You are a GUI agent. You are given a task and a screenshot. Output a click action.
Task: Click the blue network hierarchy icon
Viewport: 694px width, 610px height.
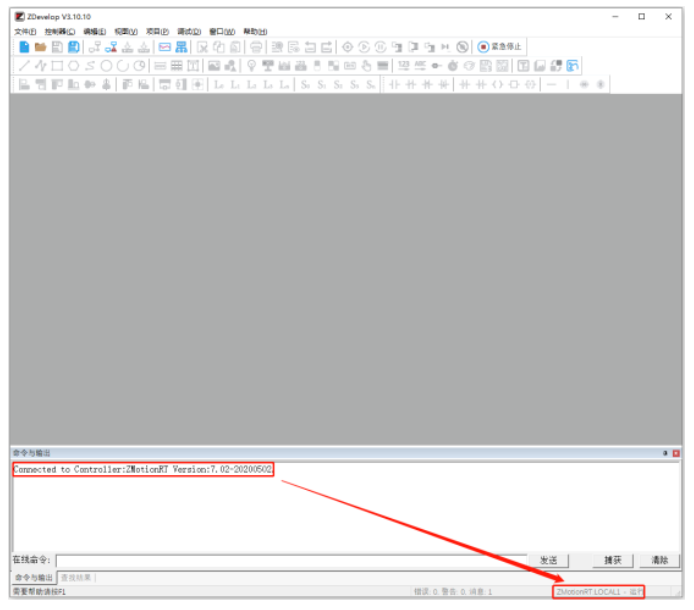tap(181, 46)
